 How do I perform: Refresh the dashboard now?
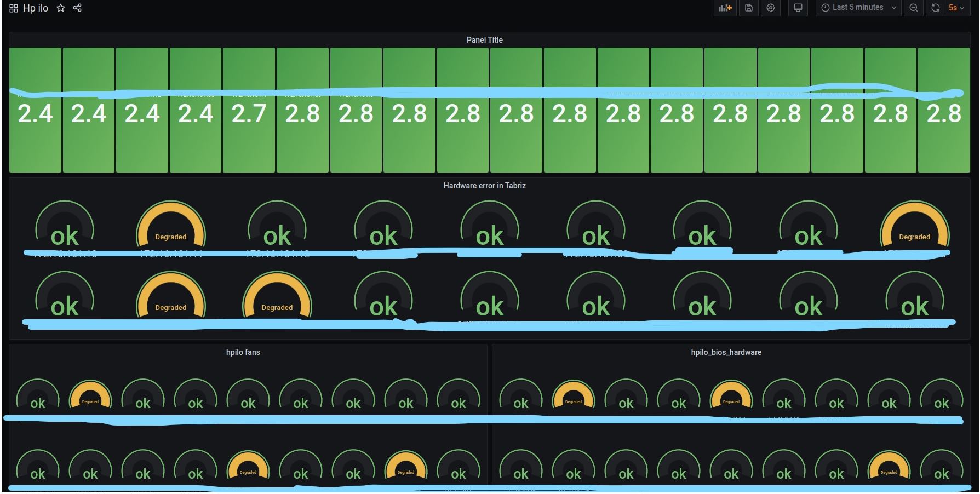(x=936, y=8)
